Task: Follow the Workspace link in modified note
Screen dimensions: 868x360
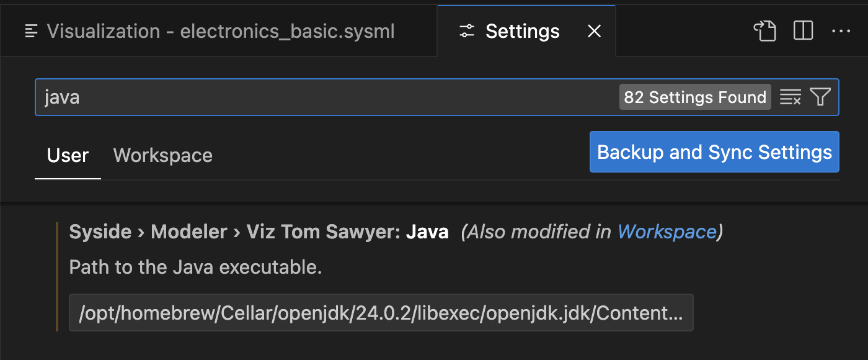Action: point(666,232)
